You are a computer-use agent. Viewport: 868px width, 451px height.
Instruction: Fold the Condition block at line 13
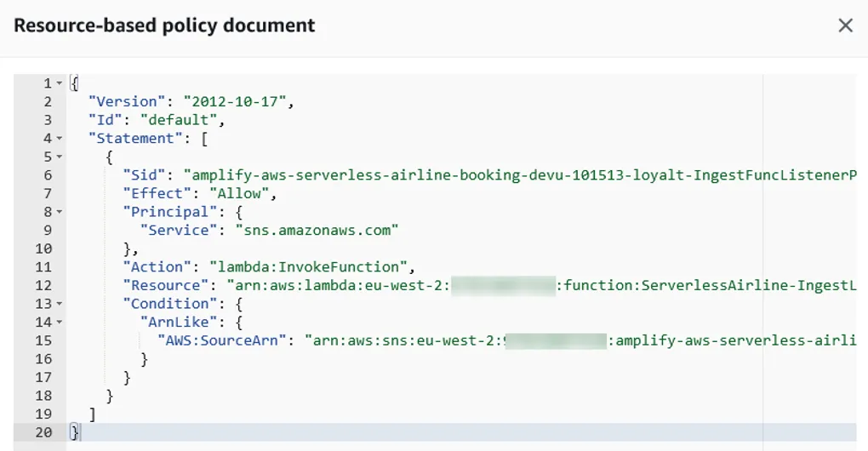[x=59, y=304]
